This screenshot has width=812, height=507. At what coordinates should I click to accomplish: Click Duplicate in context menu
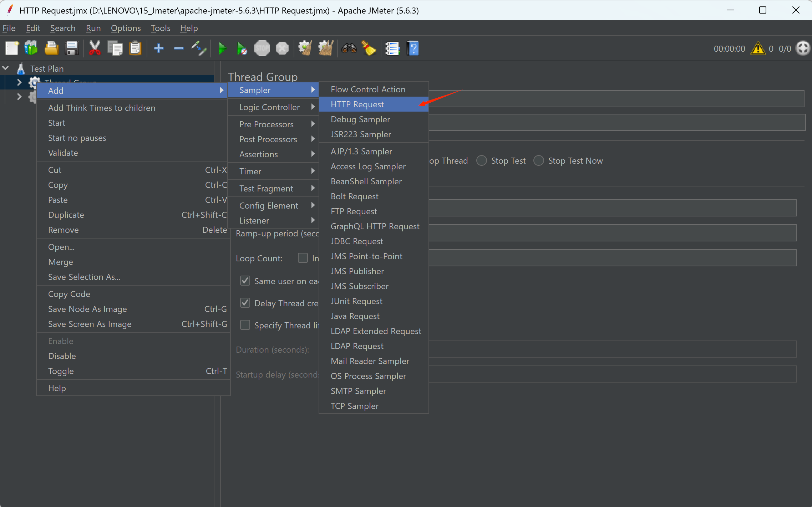pos(133,215)
